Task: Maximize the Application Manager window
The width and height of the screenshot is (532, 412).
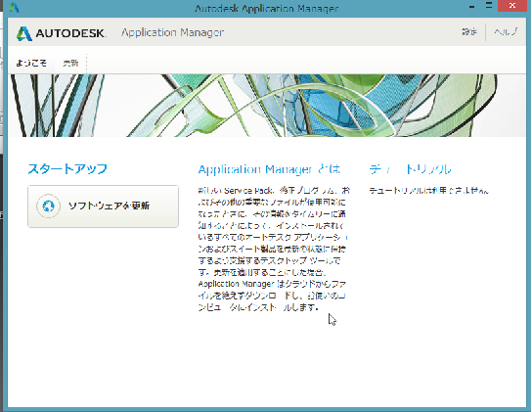Action: 489,5
